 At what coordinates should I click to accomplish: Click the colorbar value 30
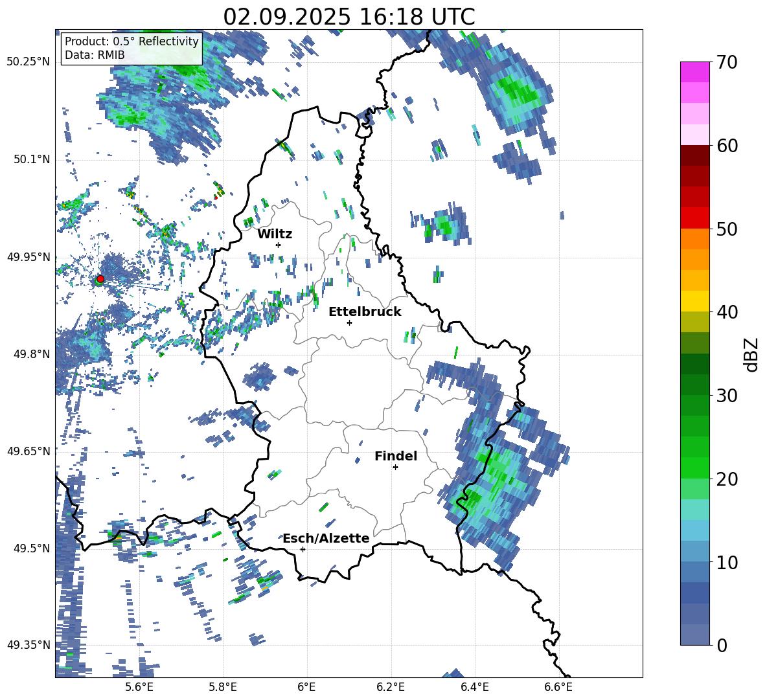coord(726,396)
